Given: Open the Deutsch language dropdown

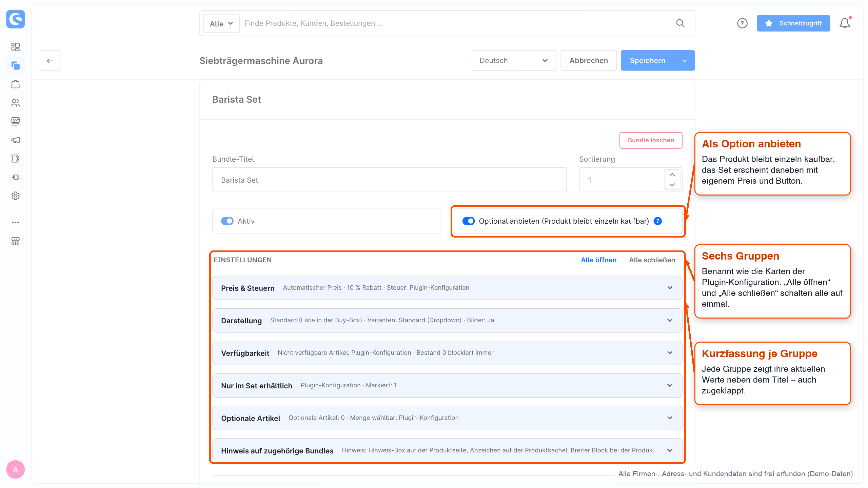Looking at the screenshot, I should [514, 61].
